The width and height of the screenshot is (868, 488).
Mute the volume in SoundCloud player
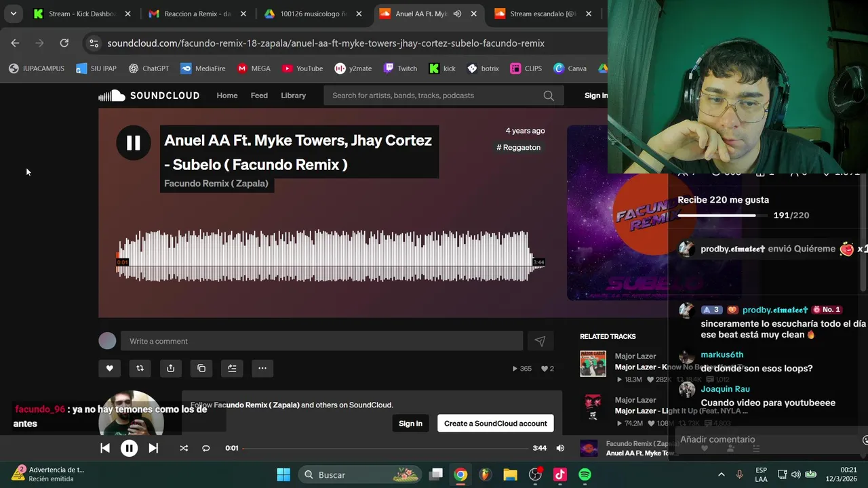click(560, 448)
